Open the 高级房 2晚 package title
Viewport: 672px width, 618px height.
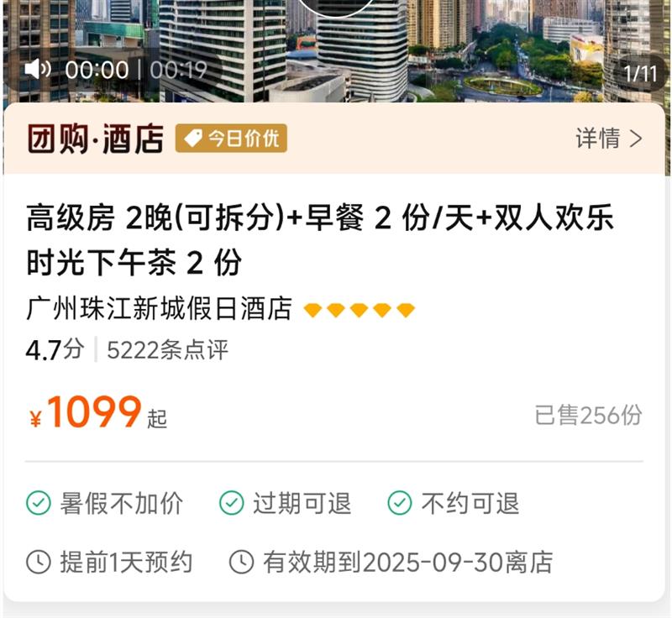319,240
